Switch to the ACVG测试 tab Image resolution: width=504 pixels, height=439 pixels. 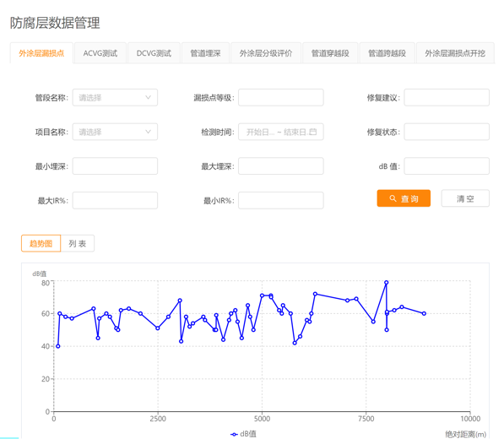(100, 53)
